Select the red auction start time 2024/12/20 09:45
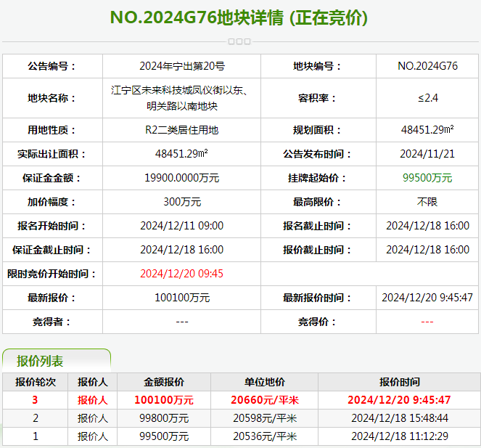The height and width of the screenshot is (448, 481). [x=182, y=274]
